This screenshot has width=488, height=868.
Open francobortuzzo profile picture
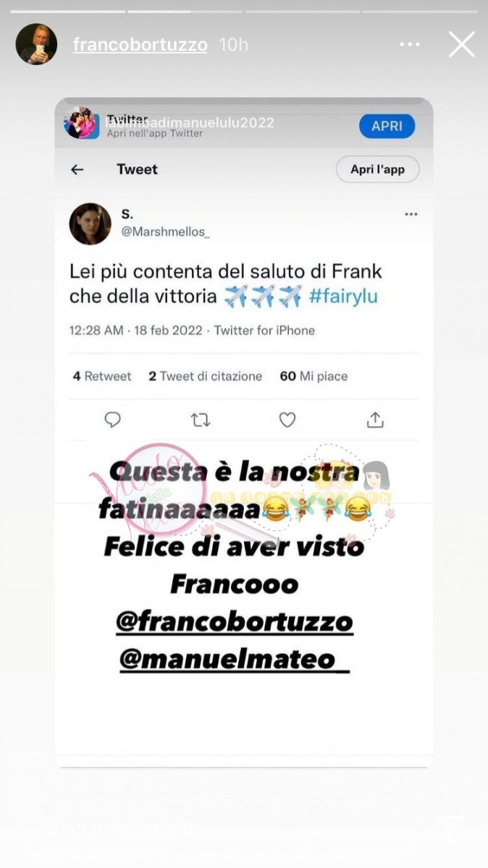point(36,44)
